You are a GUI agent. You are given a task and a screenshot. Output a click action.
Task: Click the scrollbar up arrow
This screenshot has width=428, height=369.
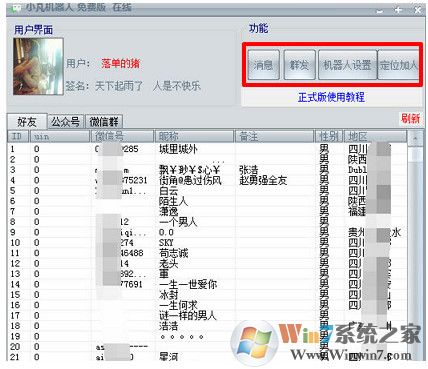point(415,137)
